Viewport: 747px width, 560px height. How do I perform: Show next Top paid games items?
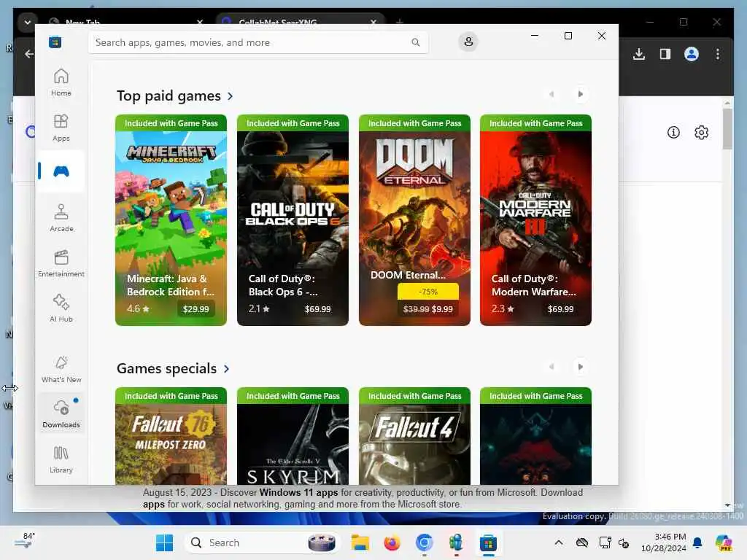tap(580, 94)
